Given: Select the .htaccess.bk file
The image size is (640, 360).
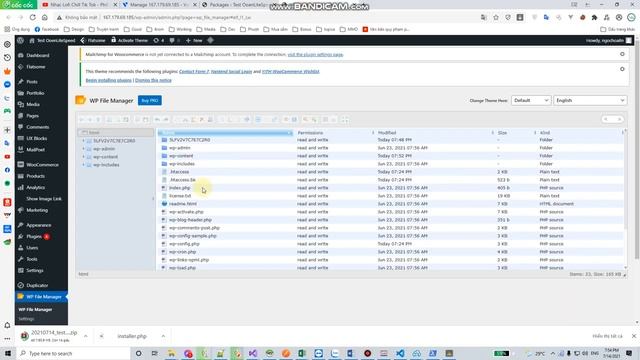Looking at the screenshot, I should tap(182, 180).
